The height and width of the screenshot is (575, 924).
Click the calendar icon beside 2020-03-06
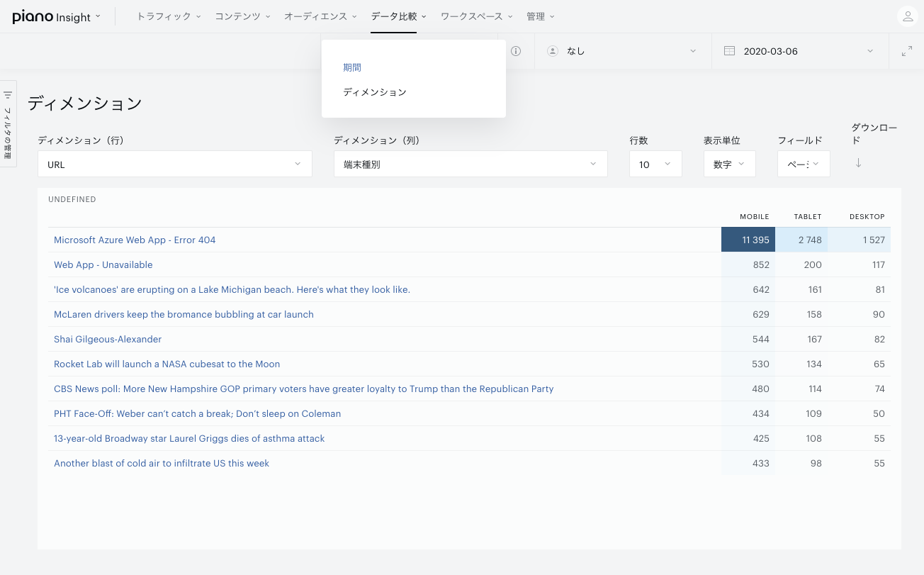(x=729, y=51)
